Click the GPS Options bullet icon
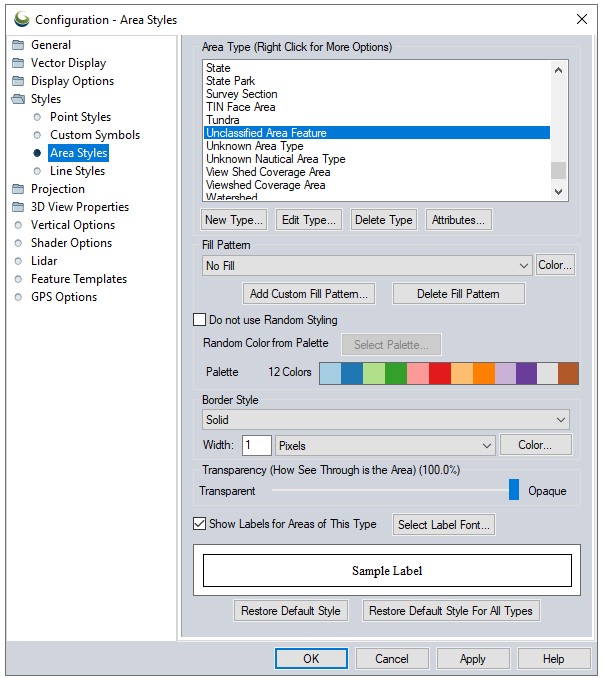This screenshot has height=679, width=604. coord(17,297)
